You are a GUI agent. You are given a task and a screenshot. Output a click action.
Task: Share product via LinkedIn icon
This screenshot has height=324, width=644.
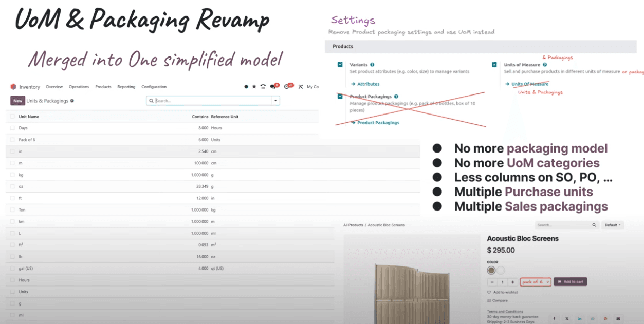click(x=580, y=319)
